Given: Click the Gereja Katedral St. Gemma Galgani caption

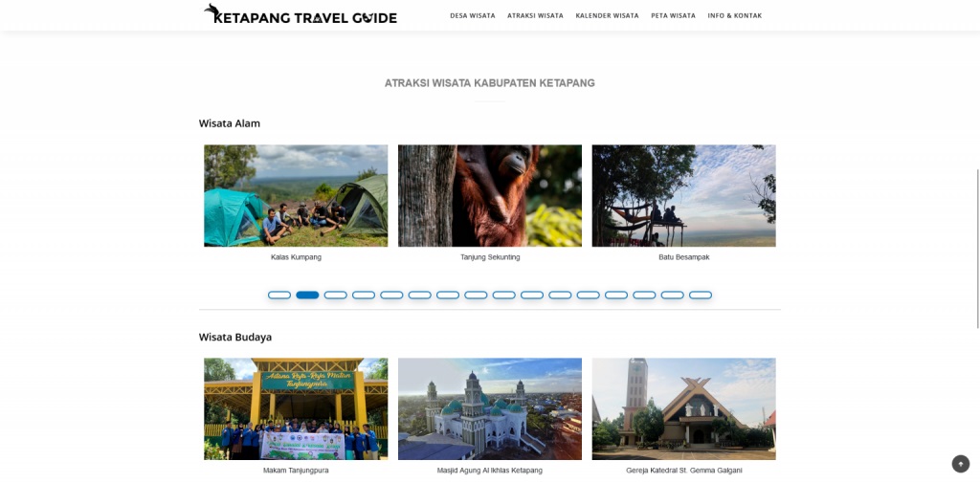Looking at the screenshot, I should 683,470.
